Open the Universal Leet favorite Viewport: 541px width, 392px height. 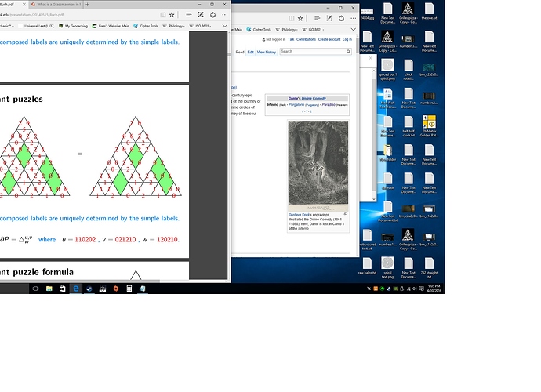tap(36, 26)
